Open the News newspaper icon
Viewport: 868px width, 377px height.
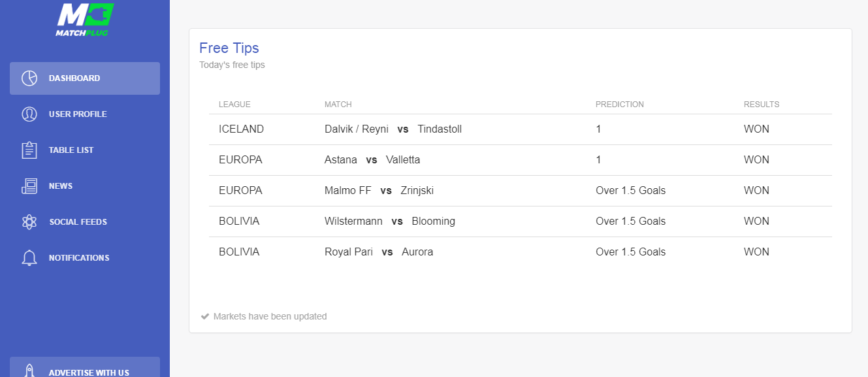(x=29, y=186)
